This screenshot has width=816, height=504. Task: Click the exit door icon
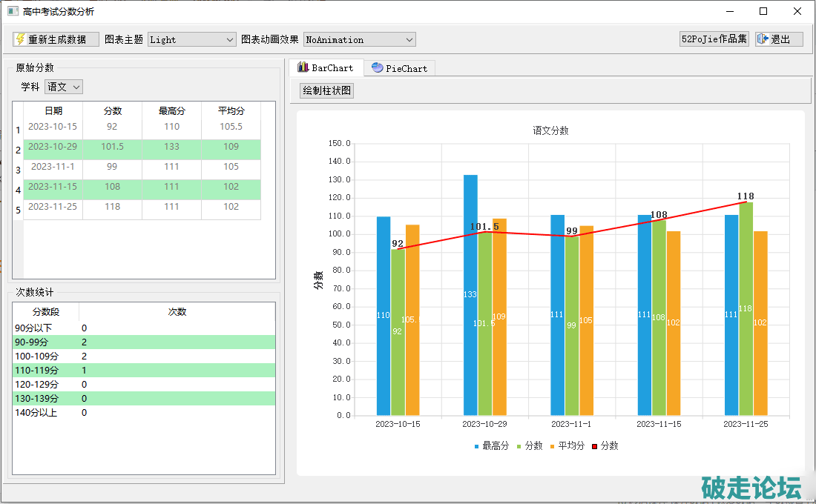[x=763, y=39]
